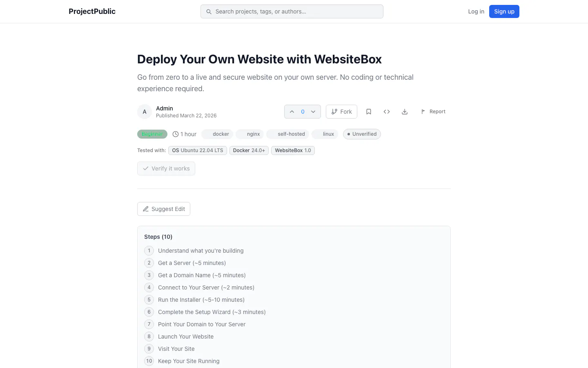Click the search magnifier icon

pos(209,11)
